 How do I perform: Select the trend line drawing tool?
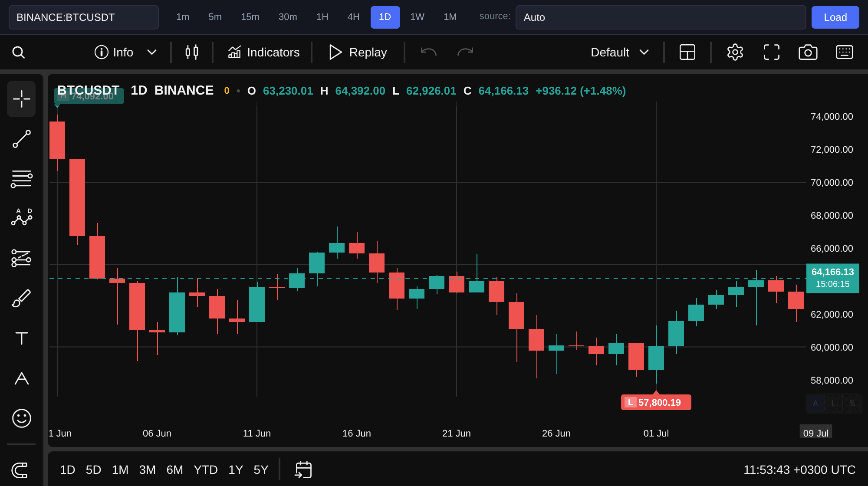tap(21, 139)
